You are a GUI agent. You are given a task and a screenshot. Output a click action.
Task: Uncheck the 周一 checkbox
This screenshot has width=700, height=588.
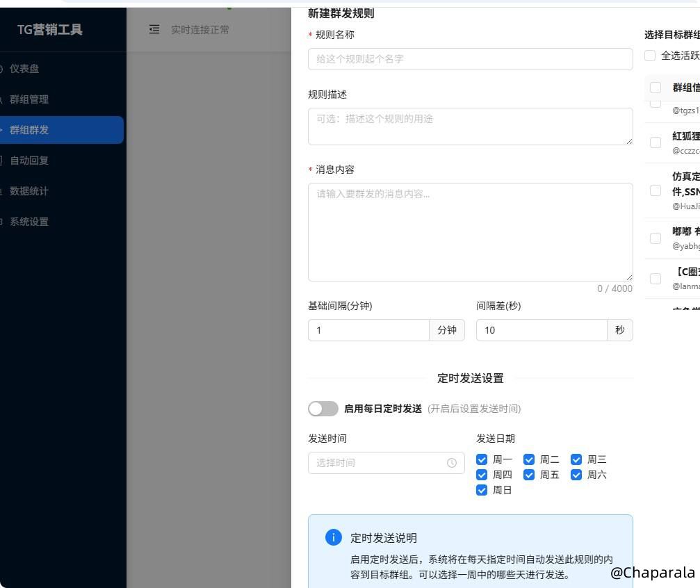[x=482, y=459]
